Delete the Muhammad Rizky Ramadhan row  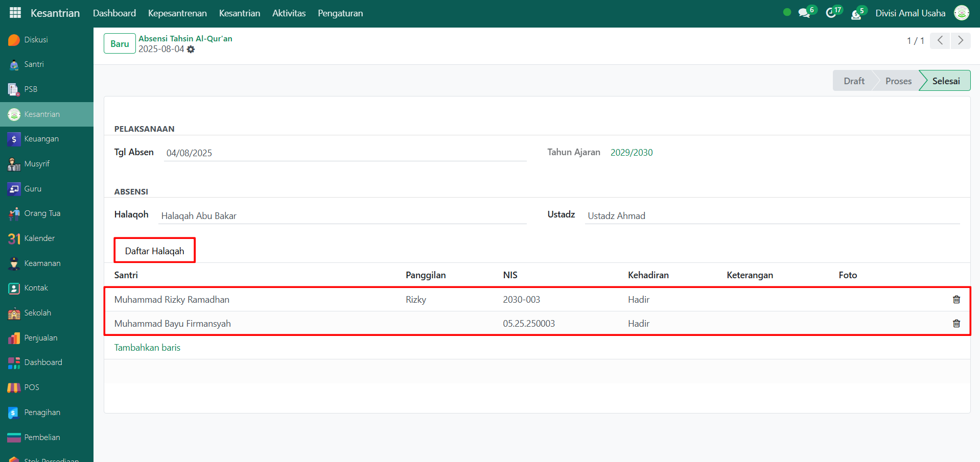[956, 300]
